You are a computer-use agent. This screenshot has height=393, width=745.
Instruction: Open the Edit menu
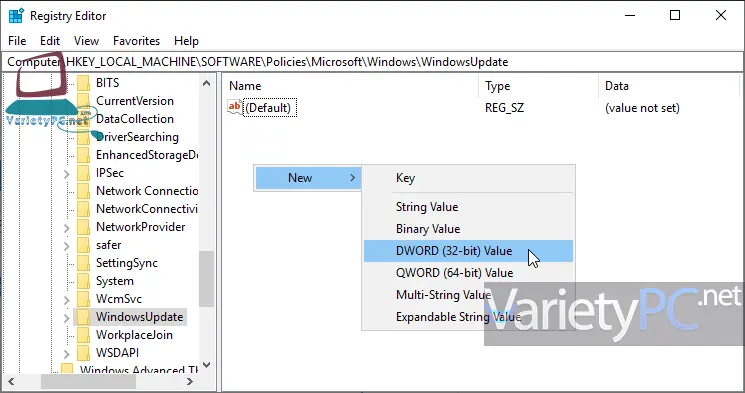50,41
